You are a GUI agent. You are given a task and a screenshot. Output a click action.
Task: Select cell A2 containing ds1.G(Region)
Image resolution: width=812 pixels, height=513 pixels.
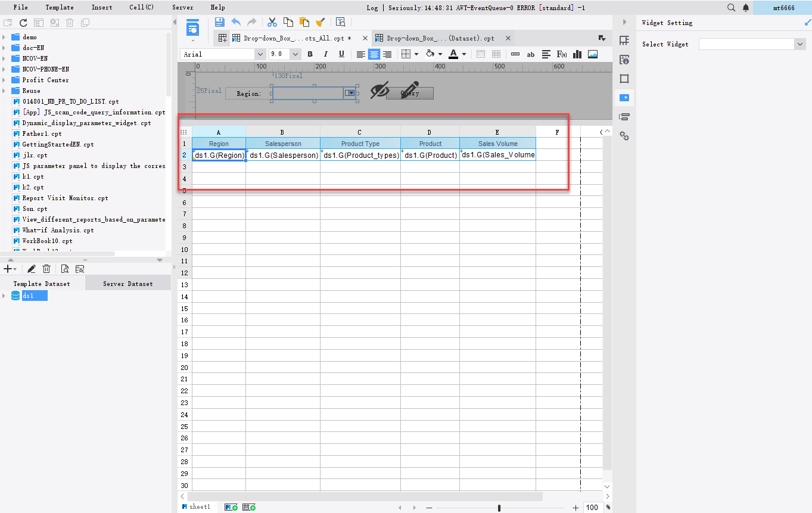pyautogui.click(x=218, y=155)
